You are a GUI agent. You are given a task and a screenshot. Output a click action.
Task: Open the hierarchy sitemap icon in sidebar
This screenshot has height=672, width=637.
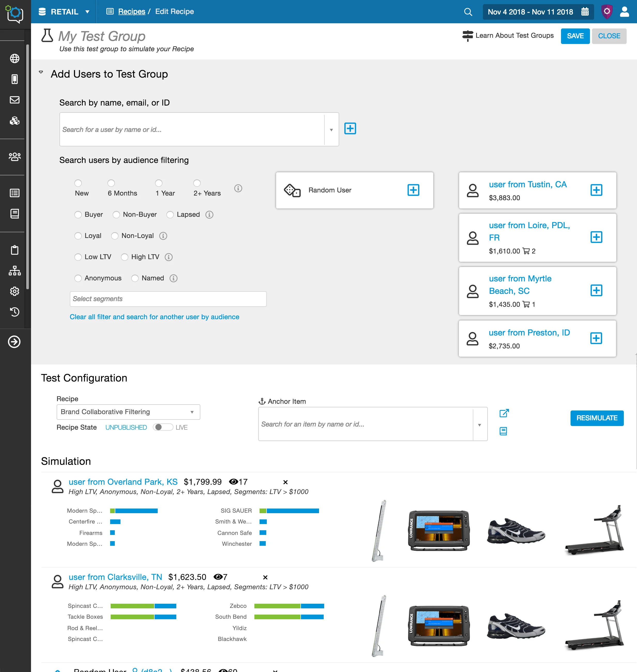click(x=14, y=271)
